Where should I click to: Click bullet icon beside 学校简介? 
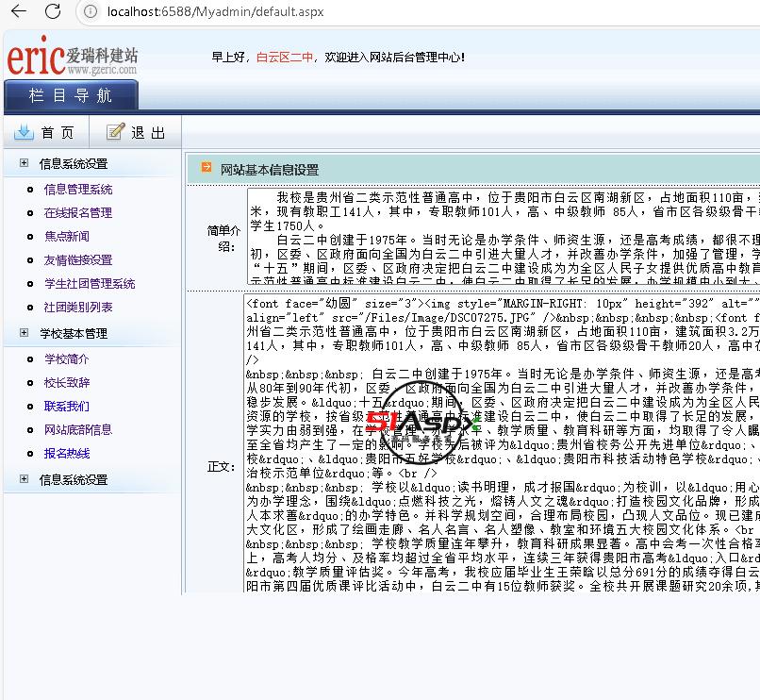click(30, 359)
